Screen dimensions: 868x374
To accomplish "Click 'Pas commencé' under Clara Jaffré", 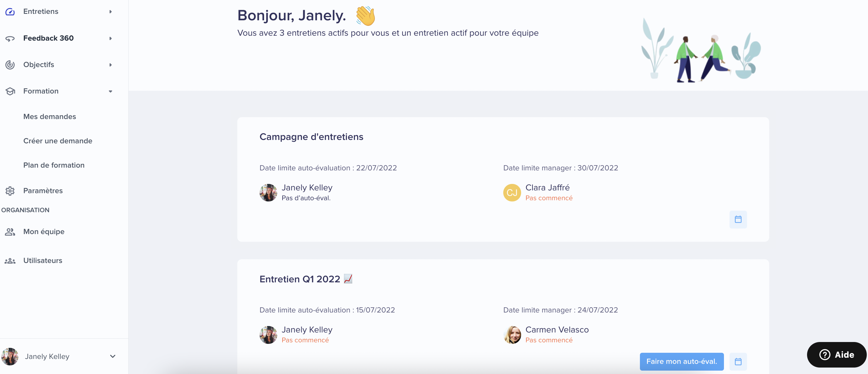I will [x=549, y=198].
